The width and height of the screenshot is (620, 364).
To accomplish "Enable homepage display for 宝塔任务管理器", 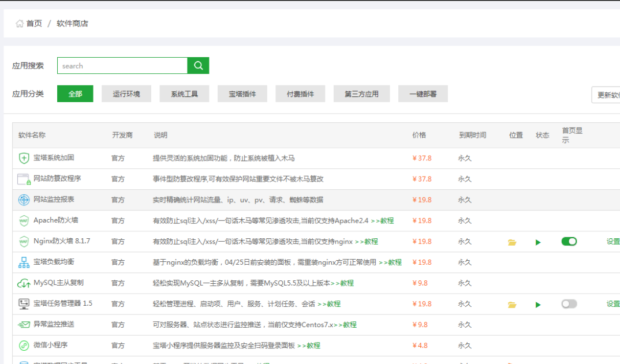I will pyautogui.click(x=569, y=304).
